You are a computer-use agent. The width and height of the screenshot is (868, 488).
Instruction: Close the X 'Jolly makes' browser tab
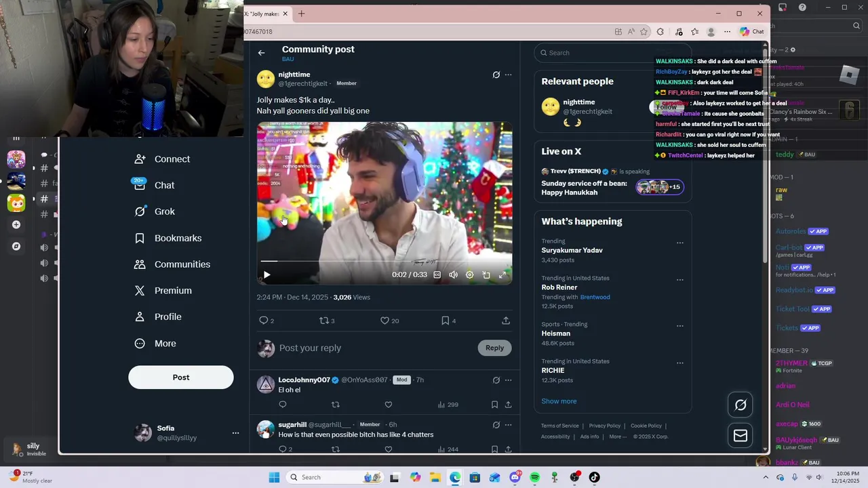click(x=285, y=14)
